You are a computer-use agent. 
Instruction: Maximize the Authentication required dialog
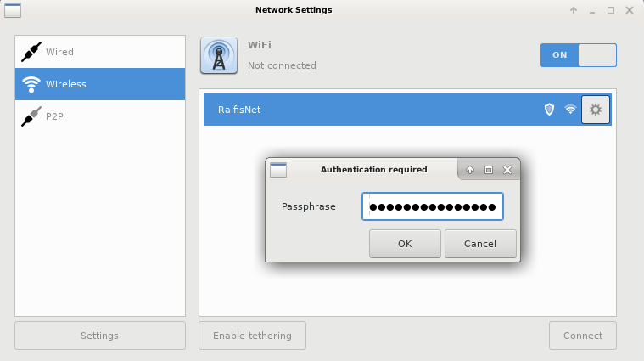pyautogui.click(x=489, y=170)
